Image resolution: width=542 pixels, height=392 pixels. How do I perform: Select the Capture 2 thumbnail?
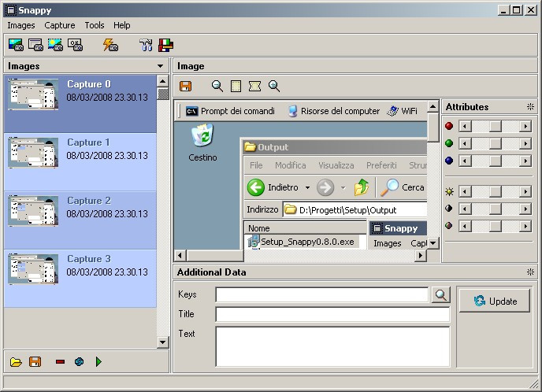(x=33, y=210)
